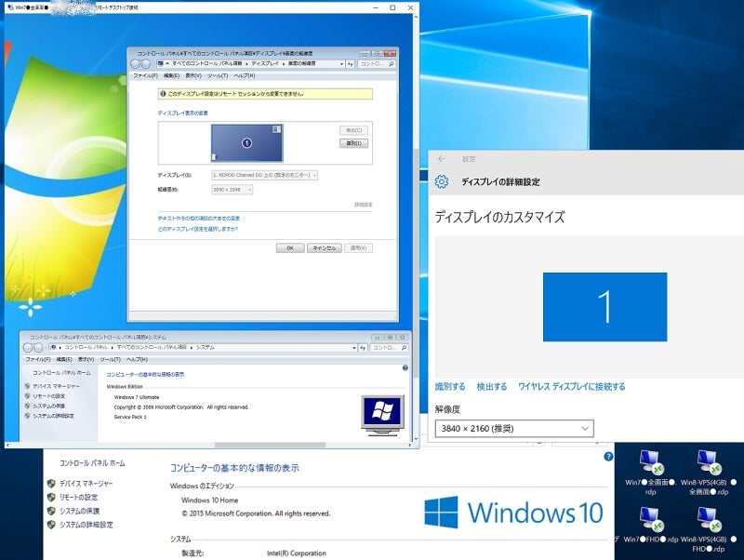Open コントロール パネル ホーム in Win7 System window
744x560 pixels.
pyautogui.click(x=61, y=373)
